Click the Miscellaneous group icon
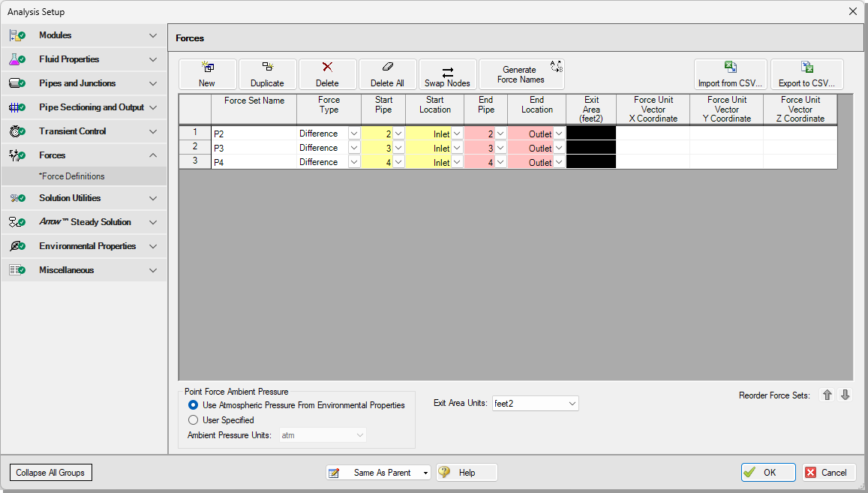The height and width of the screenshot is (493, 868). point(17,270)
